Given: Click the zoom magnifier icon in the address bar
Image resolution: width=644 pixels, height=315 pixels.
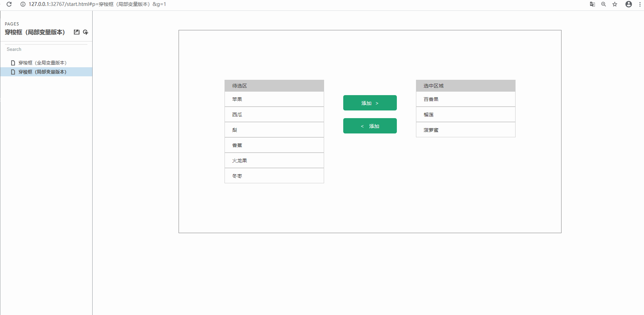Looking at the screenshot, I should pos(604,4).
